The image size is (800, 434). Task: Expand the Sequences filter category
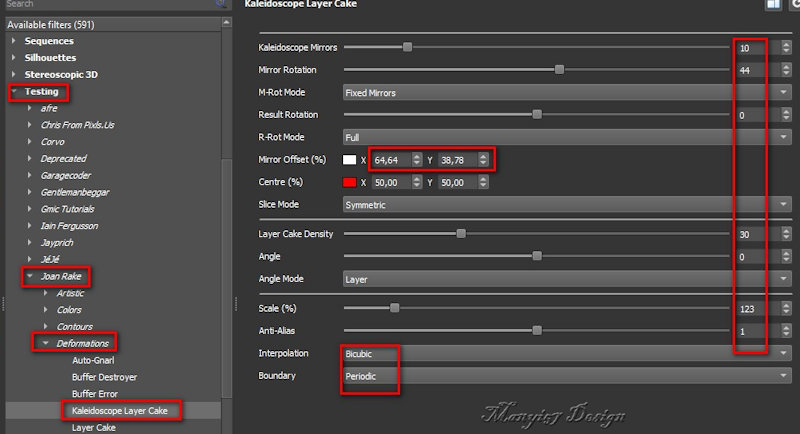[x=14, y=41]
